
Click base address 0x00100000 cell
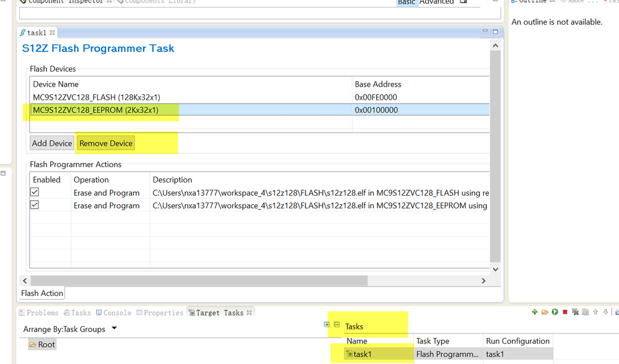[376, 110]
